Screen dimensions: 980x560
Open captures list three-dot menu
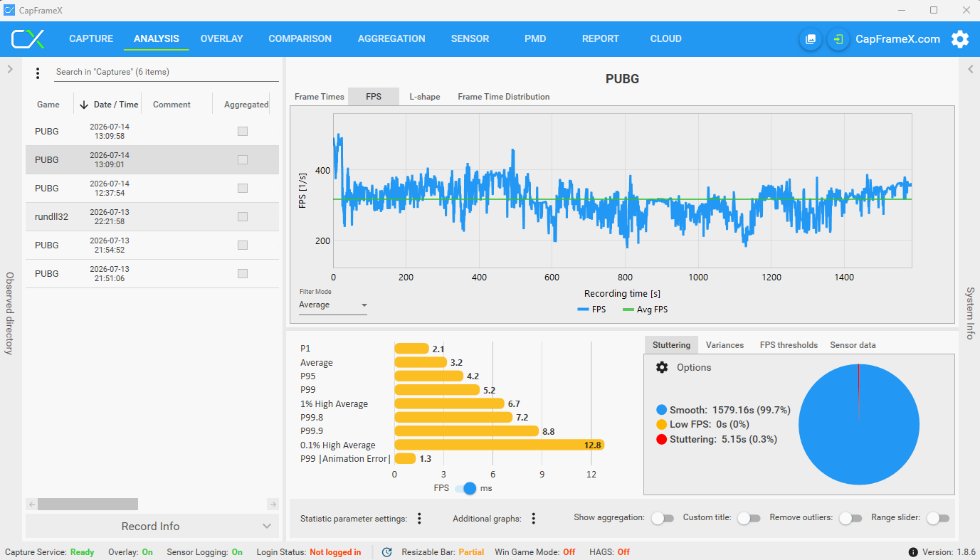point(38,73)
